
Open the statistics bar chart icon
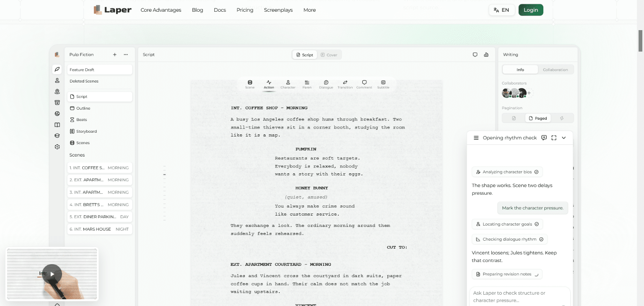click(486, 54)
